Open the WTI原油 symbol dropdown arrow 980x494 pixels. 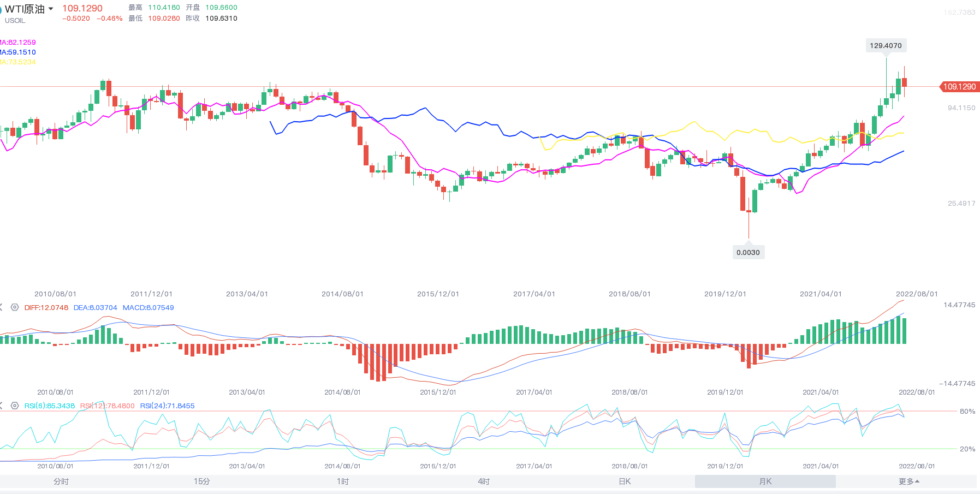[51, 9]
